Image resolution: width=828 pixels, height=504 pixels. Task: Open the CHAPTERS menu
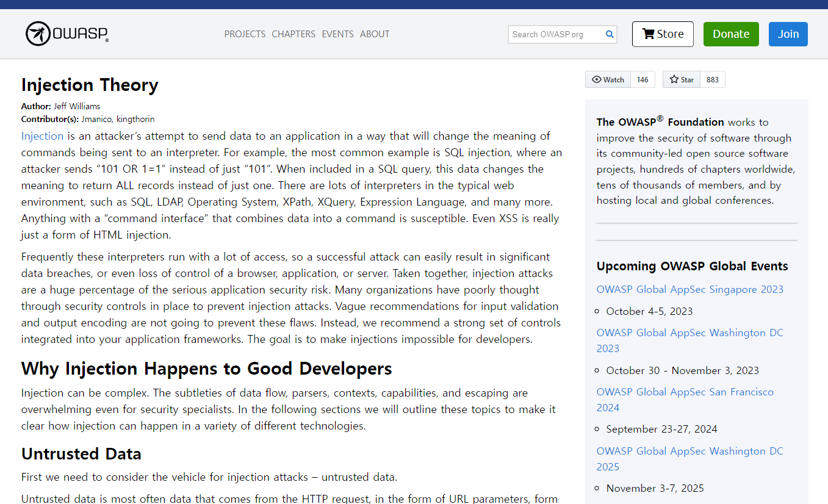pyautogui.click(x=293, y=34)
